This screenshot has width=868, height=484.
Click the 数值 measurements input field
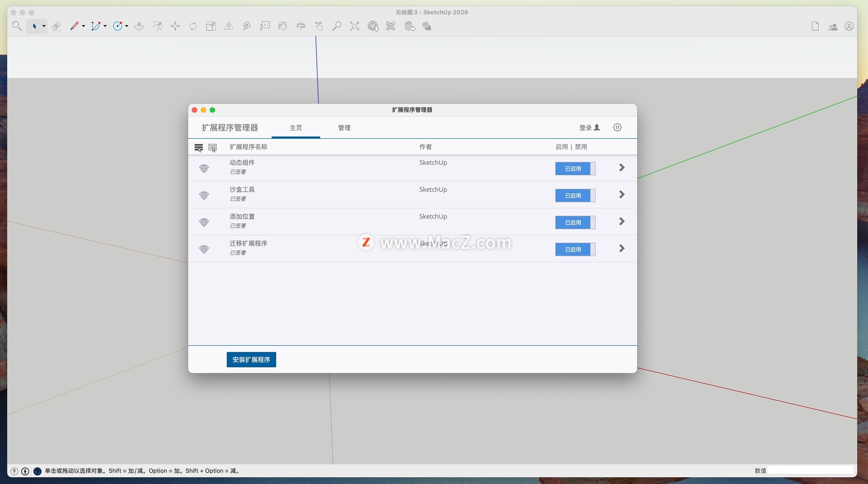810,470
